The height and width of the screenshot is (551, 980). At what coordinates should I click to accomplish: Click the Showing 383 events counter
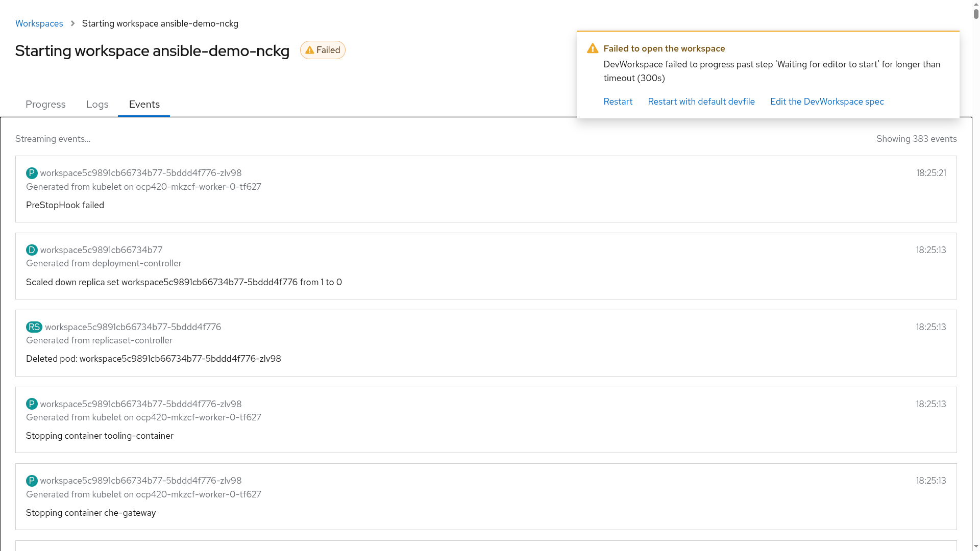pos(916,139)
